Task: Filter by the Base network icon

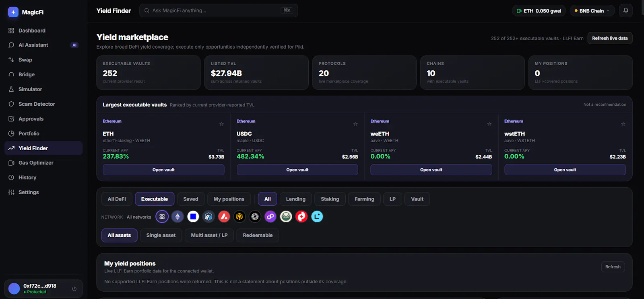Action: point(193,217)
